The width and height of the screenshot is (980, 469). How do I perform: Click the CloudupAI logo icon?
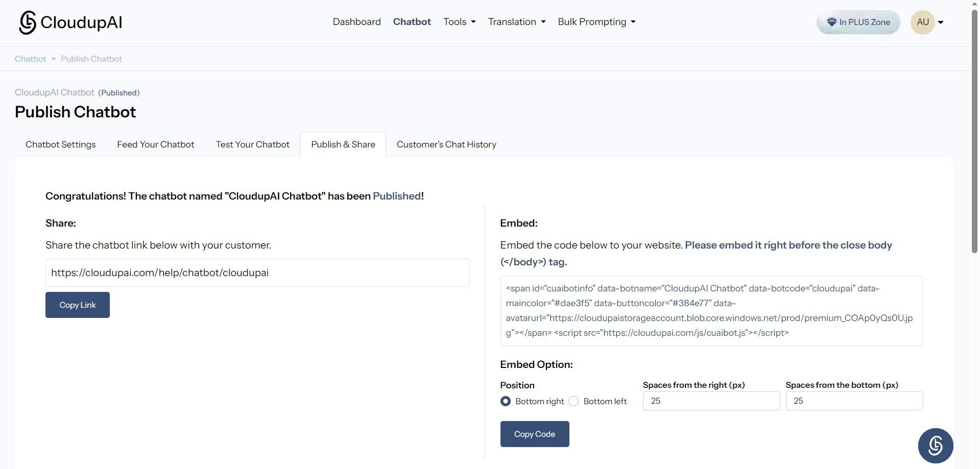(28, 22)
